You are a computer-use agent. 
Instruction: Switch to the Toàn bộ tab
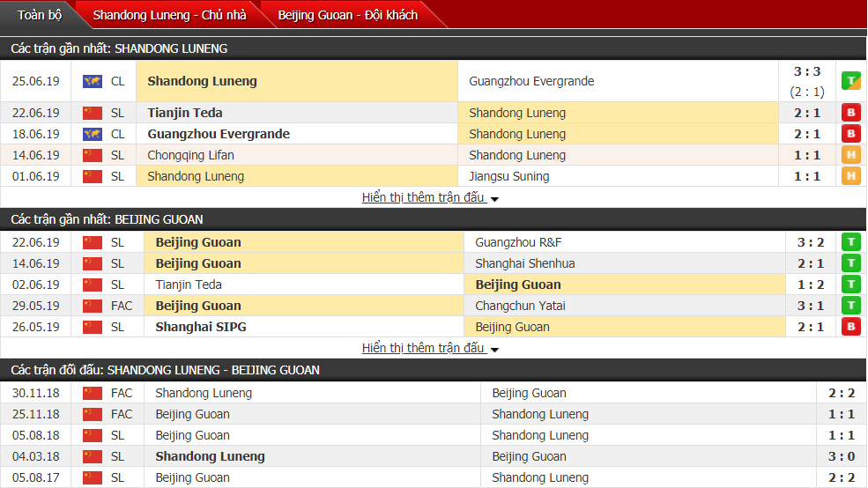tap(40, 15)
